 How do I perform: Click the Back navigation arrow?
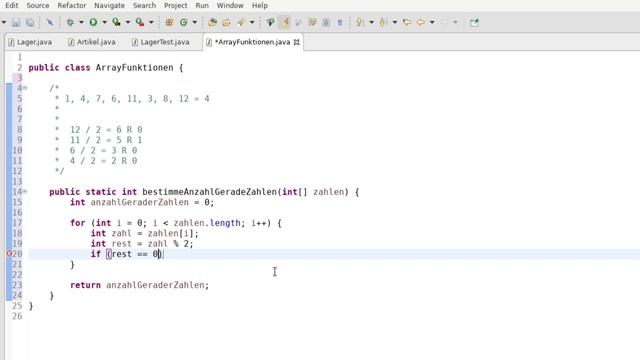point(421,22)
